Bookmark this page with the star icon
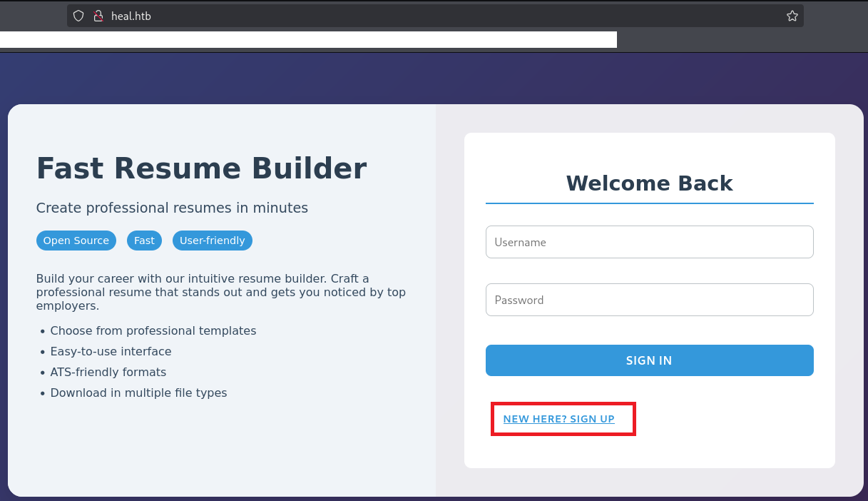Screen dimensions: 868x501 coord(792,16)
